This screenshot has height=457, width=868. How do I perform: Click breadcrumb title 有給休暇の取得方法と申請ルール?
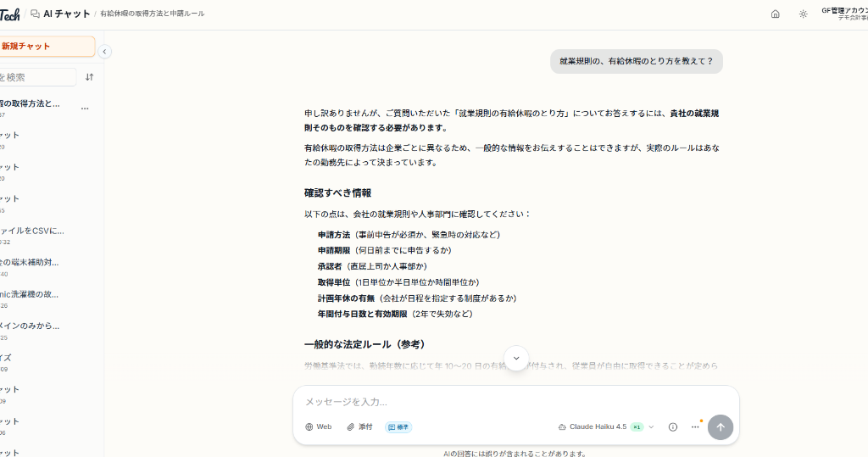tap(153, 14)
